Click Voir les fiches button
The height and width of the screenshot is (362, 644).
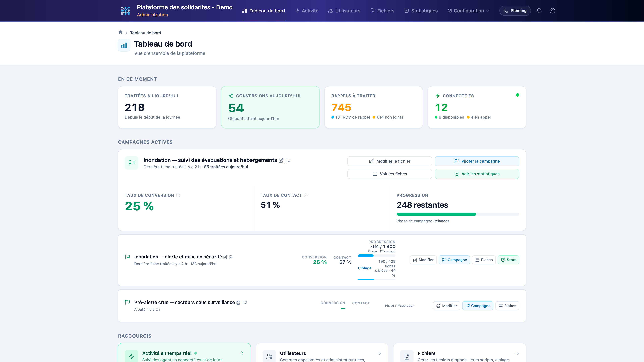[389, 174]
